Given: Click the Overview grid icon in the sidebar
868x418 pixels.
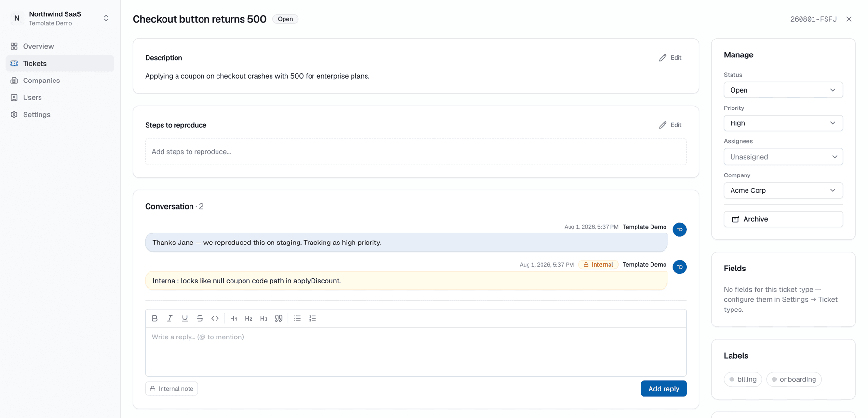Looking at the screenshot, I should tap(14, 46).
